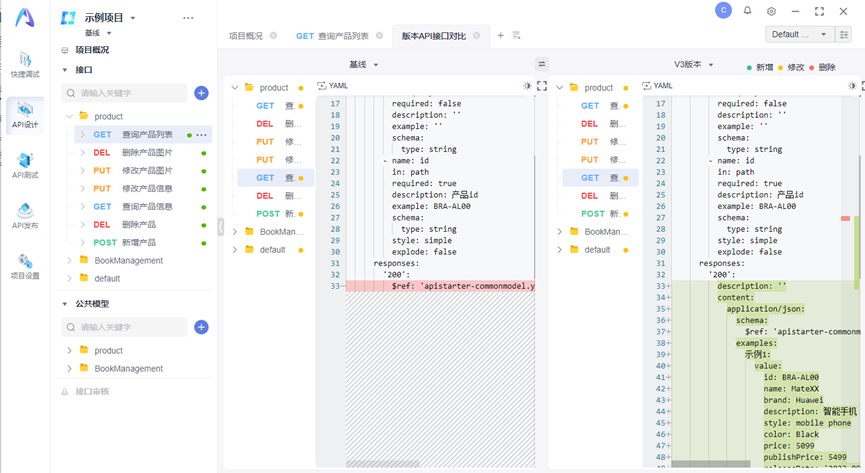This screenshot has width=865, height=473.
Task: Click the red diff marker in right overview ruler
Action: (845, 219)
